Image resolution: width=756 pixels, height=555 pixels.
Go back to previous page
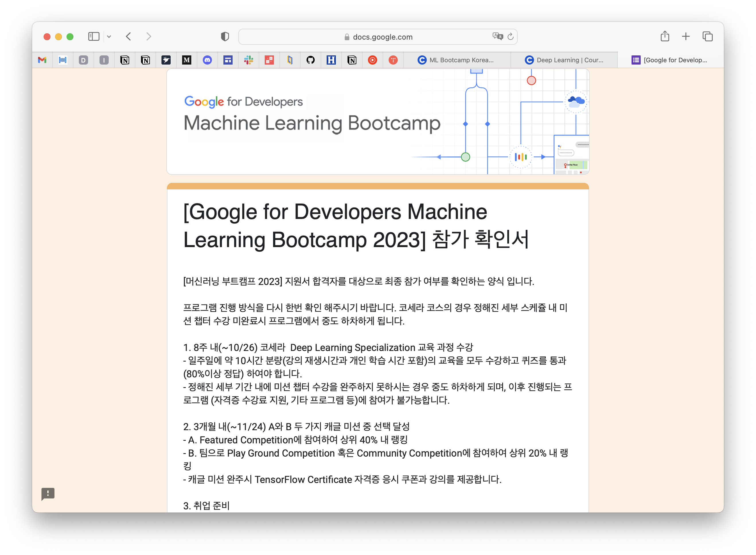[x=128, y=36]
